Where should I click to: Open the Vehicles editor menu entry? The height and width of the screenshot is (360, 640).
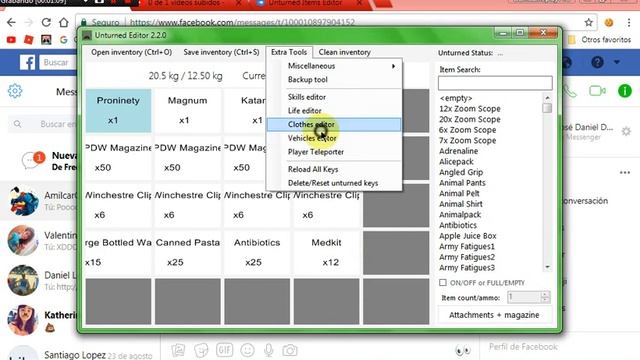[x=333, y=138]
